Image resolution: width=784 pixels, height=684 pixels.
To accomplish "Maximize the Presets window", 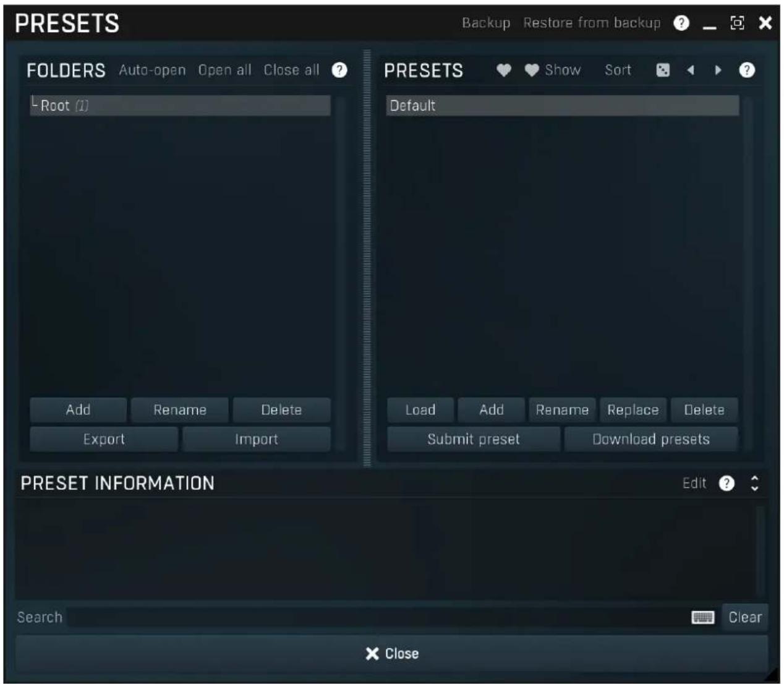I will 737,23.
